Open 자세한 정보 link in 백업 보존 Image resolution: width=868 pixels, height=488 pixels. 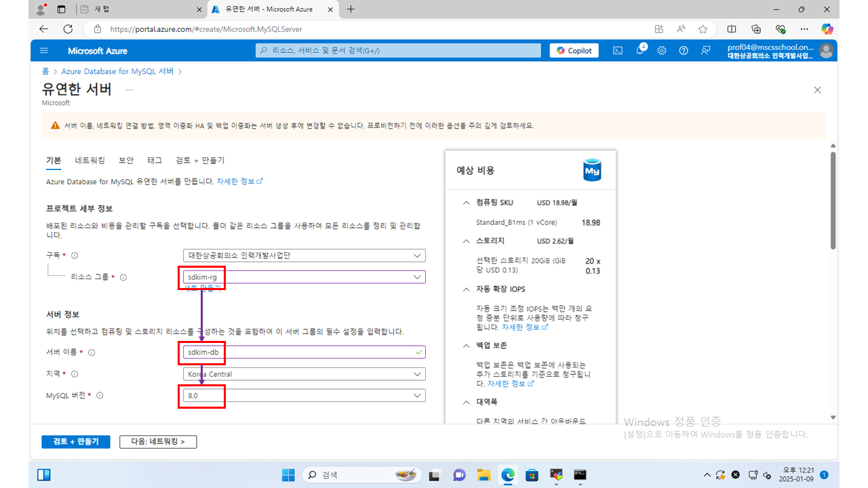[x=511, y=384]
